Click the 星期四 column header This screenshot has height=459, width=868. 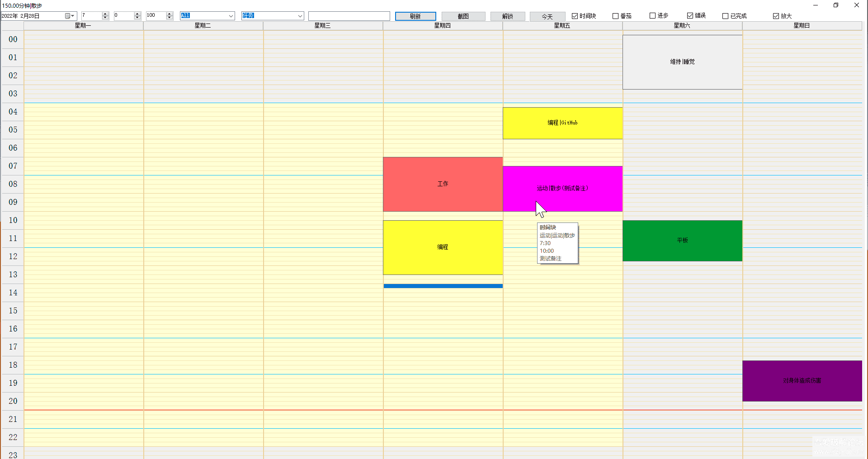point(443,26)
